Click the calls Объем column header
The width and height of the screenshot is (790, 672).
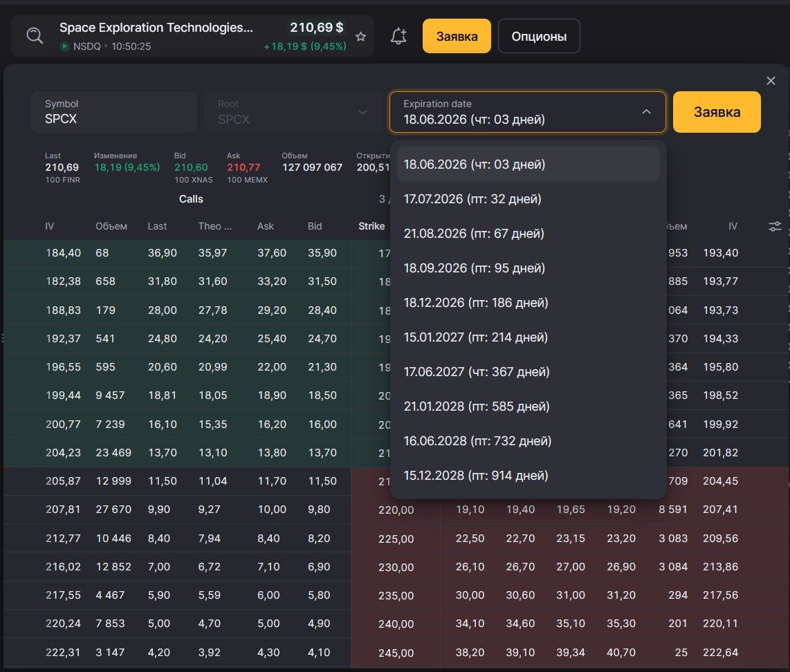111,227
